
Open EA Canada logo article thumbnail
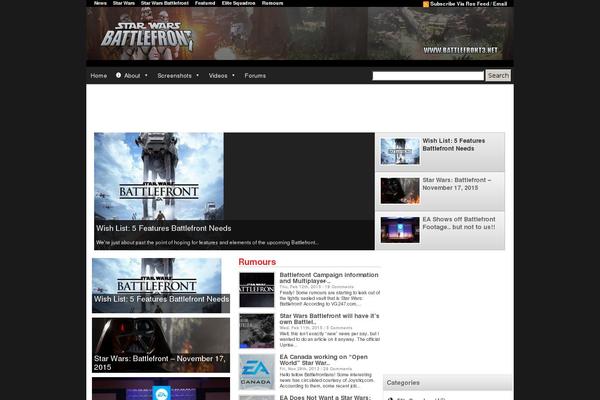click(257, 372)
